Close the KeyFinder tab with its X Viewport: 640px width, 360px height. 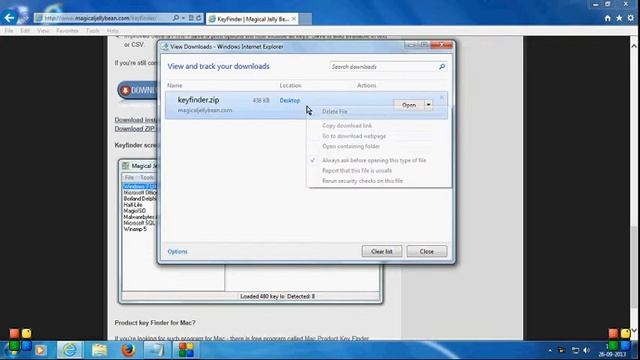coord(293,19)
